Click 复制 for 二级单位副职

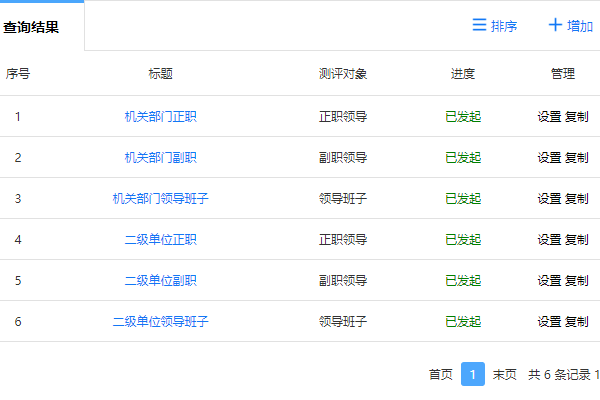pyautogui.click(x=577, y=280)
